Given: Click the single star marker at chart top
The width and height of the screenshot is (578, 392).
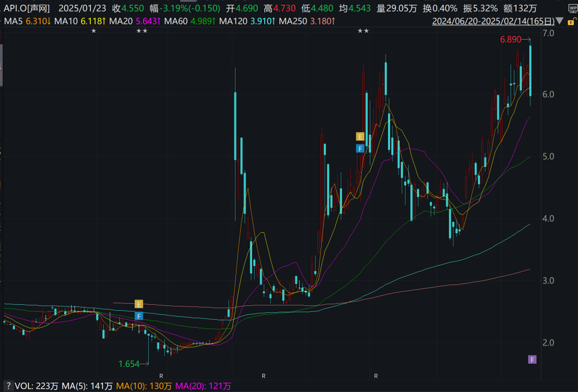Looking at the screenshot, I should click(x=94, y=32).
